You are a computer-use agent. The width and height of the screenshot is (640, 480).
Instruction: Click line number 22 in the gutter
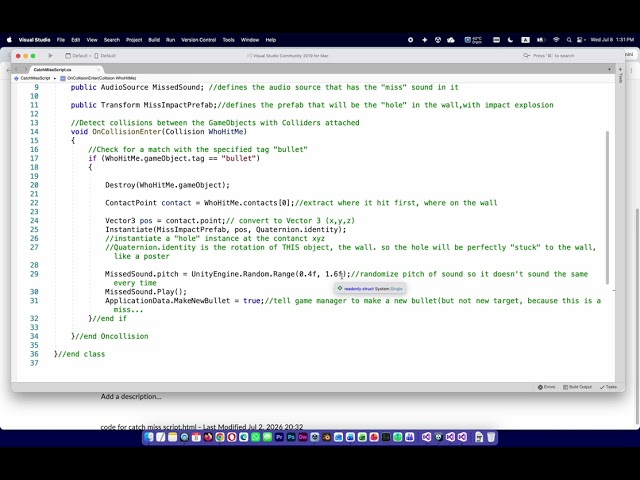click(x=34, y=203)
